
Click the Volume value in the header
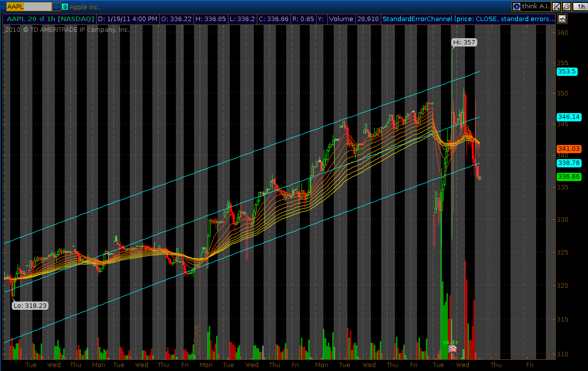pos(367,19)
